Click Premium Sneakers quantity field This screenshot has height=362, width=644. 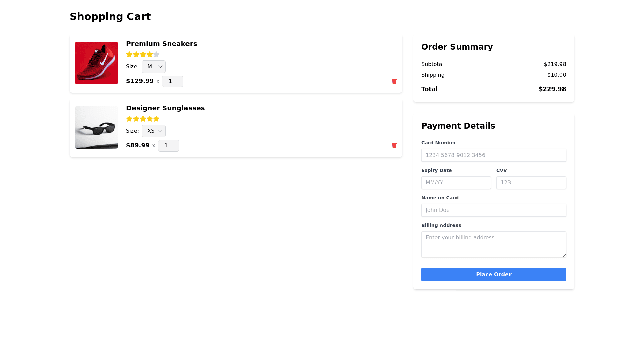coord(172,81)
